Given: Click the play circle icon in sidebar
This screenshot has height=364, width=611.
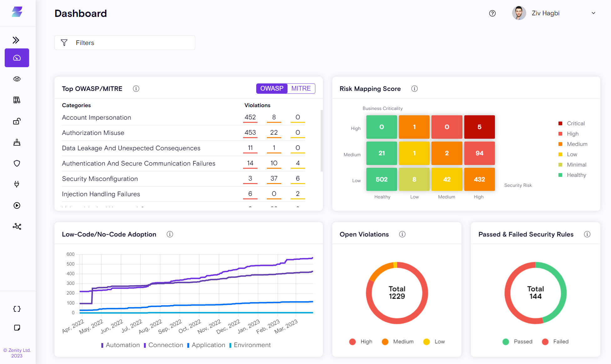Looking at the screenshot, I should click(x=17, y=205).
